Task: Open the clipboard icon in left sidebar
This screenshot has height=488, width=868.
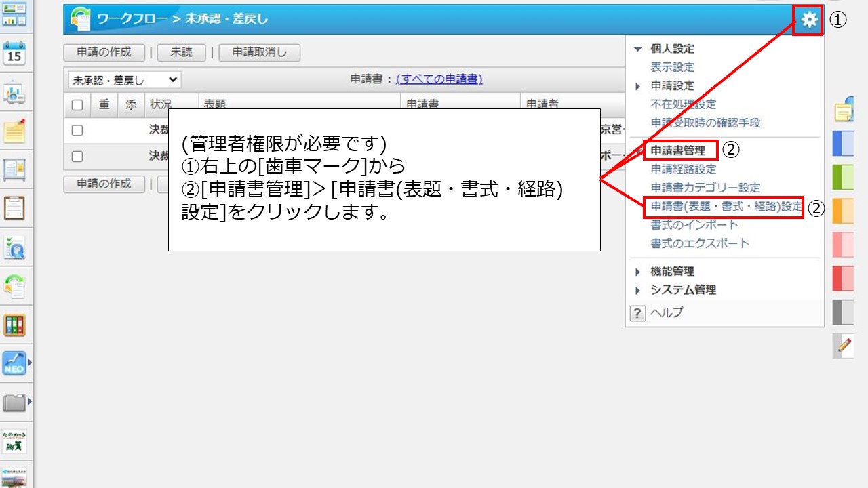Action: 14,208
